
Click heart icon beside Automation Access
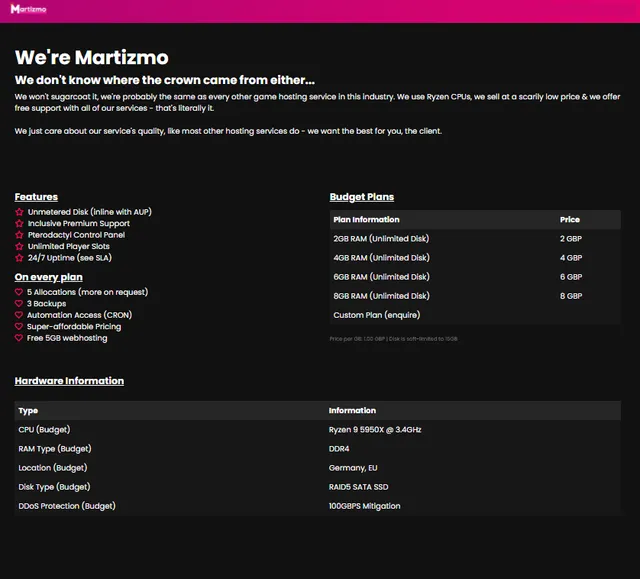tap(19, 315)
